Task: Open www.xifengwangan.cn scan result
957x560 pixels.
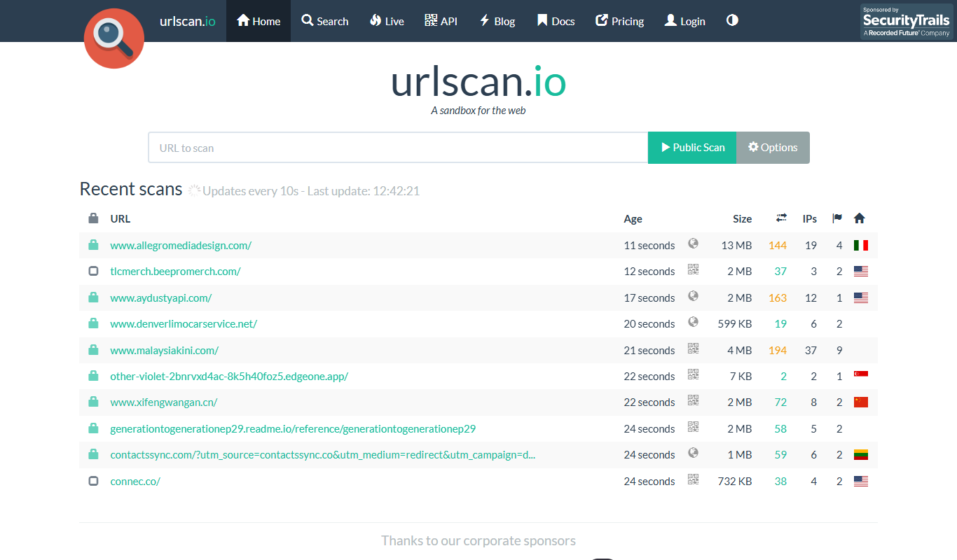Action: [x=164, y=402]
